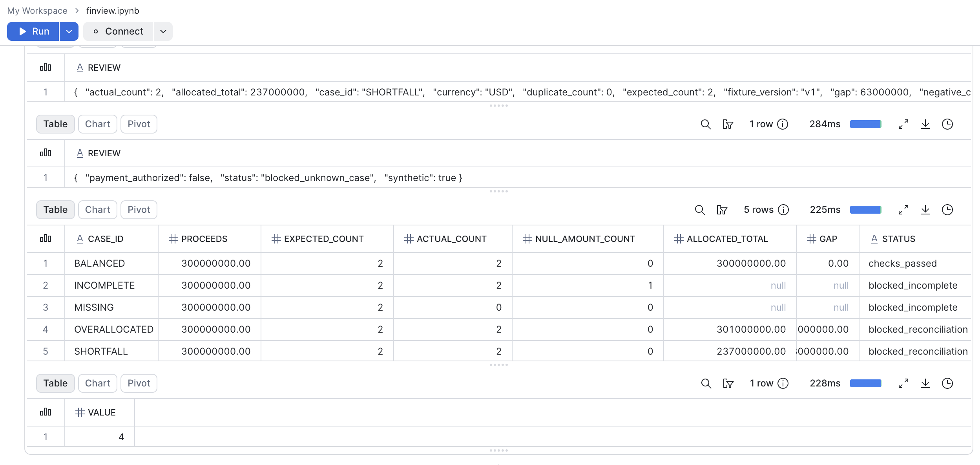The image size is (980, 465).
Task: Show row info in 284ms result
Action: coord(783,124)
